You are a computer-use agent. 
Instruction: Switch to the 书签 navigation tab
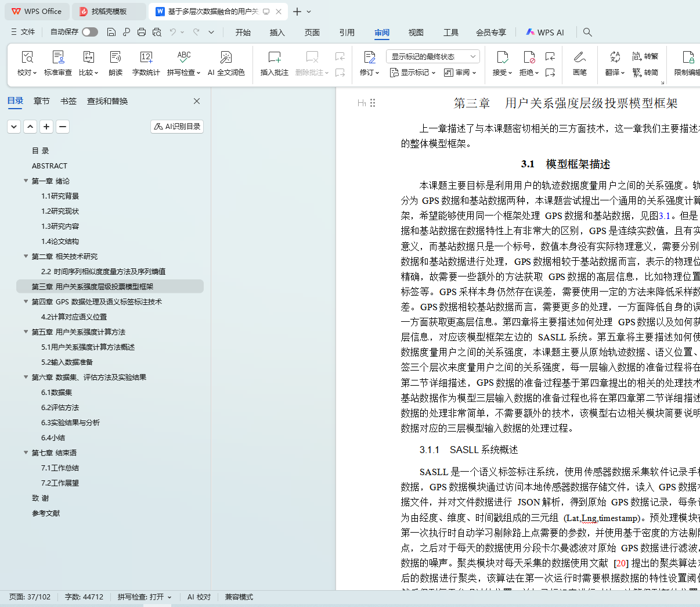[x=68, y=101]
